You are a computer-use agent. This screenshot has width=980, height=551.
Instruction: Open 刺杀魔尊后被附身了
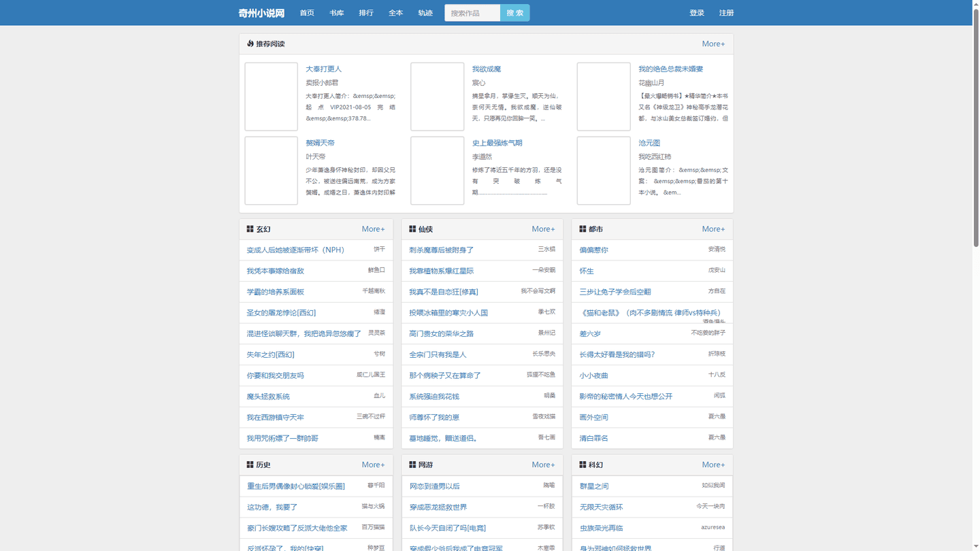click(x=441, y=250)
